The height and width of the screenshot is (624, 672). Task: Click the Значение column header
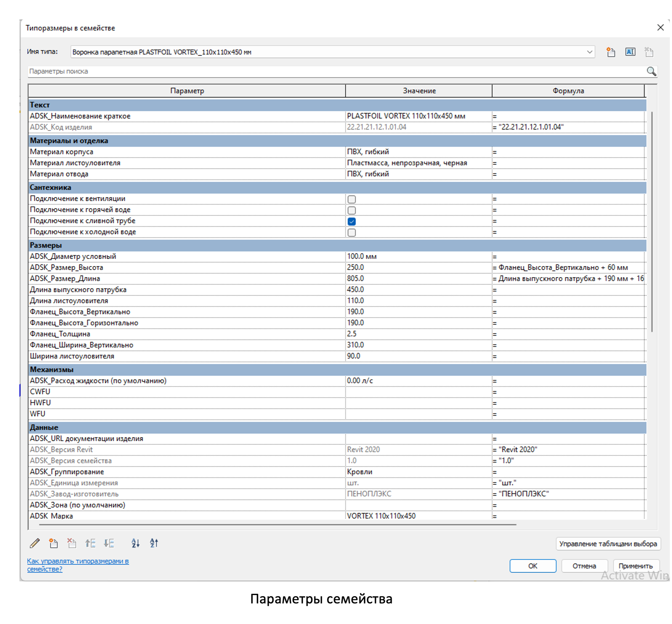(x=419, y=91)
